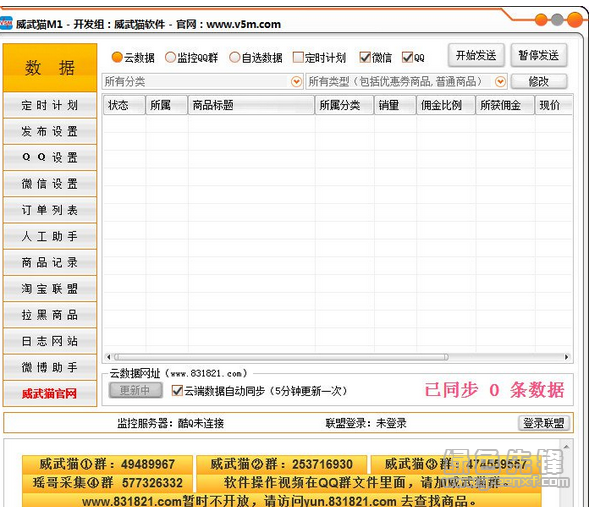Click the 更新中 button
Screen dimensions: 591x507
point(135,391)
